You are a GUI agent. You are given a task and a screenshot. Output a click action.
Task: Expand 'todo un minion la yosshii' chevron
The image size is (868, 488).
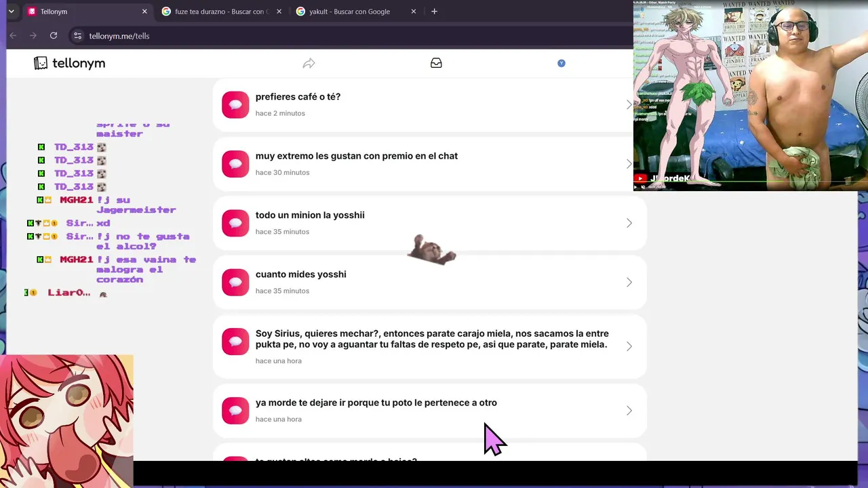point(629,223)
